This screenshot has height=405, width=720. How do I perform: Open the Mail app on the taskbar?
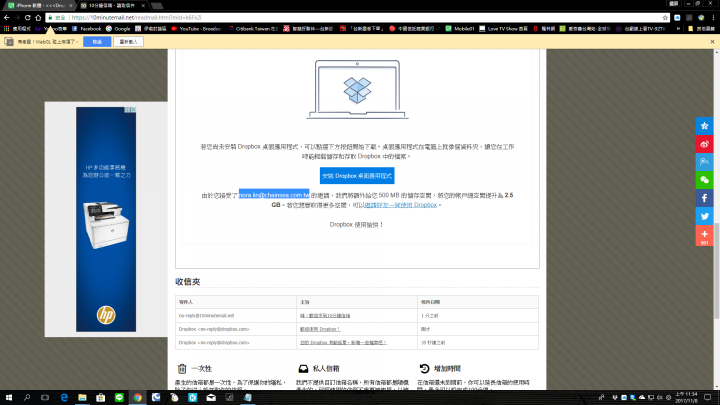[x=211, y=398]
